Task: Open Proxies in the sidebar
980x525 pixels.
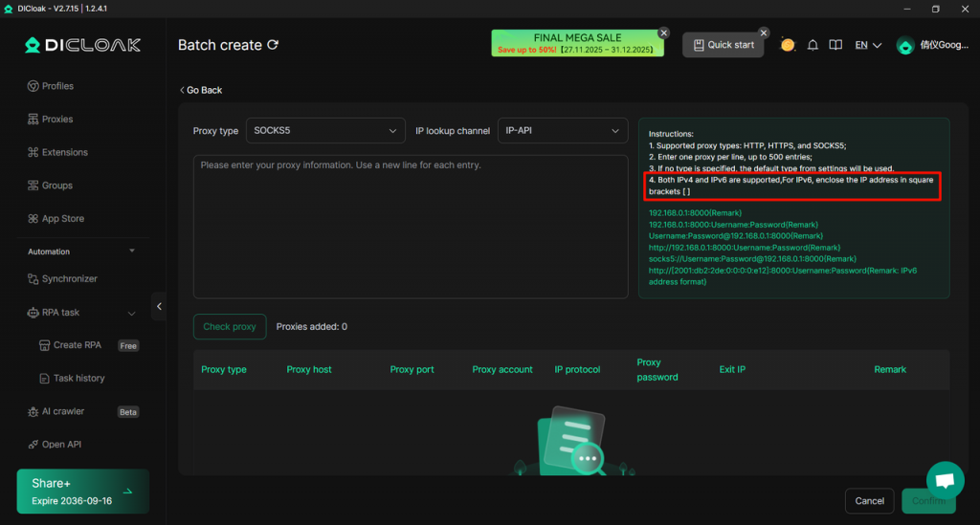Action: [x=57, y=120]
